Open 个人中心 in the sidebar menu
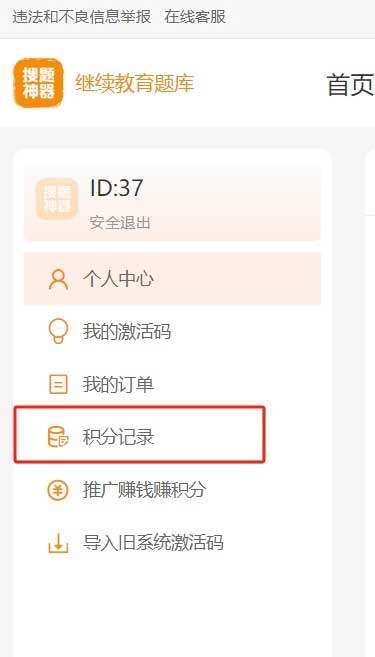The image size is (375, 657). coord(173,279)
